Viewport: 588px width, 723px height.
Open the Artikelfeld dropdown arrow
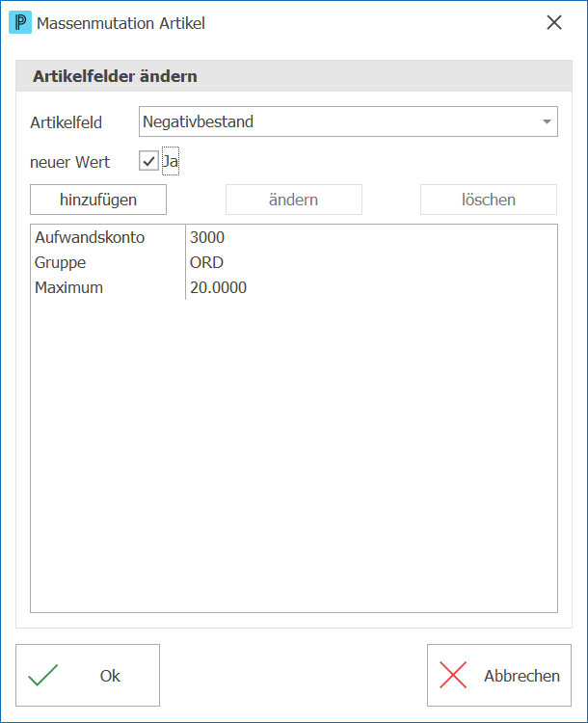pos(547,121)
